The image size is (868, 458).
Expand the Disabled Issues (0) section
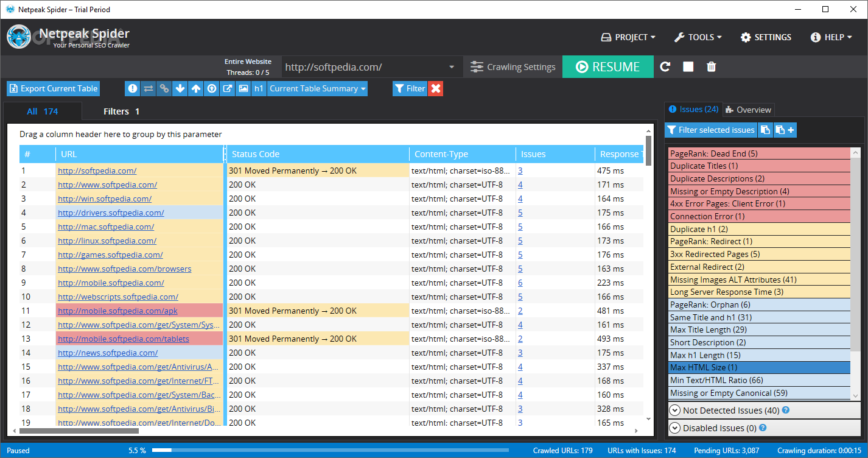(765, 428)
